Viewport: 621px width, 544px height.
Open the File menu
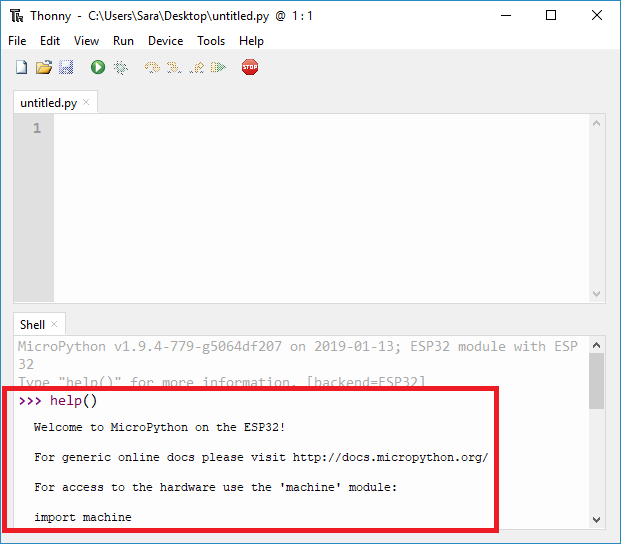(x=17, y=41)
